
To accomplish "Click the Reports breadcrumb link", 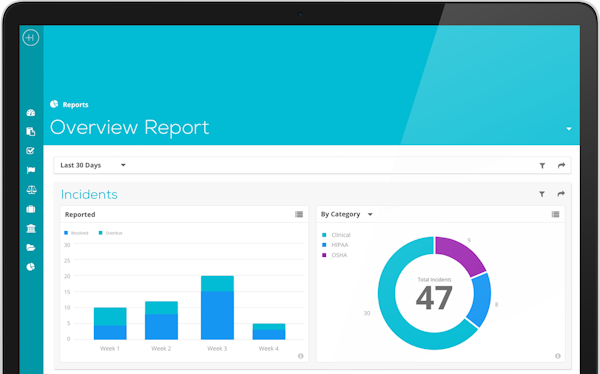I will click(75, 105).
